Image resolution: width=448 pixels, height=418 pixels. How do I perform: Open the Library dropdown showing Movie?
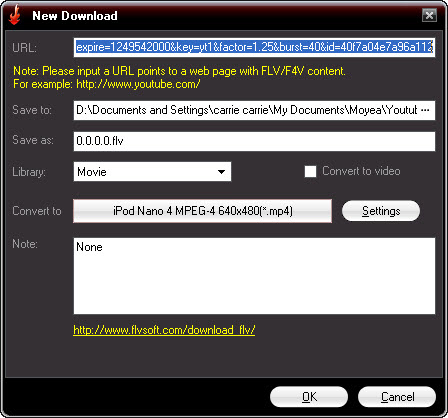point(152,172)
